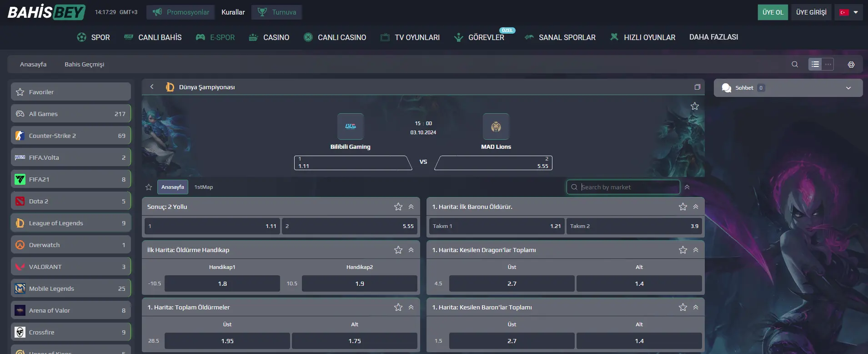Favorite the Bilibili Gaming vs MAD Lions match
Screen dimensions: 868x354
695,106
